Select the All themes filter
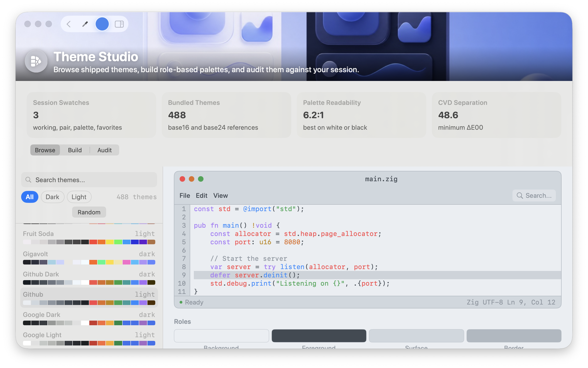The width and height of the screenshot is (588, 368). pyautogui.click(x=30, y=197)
